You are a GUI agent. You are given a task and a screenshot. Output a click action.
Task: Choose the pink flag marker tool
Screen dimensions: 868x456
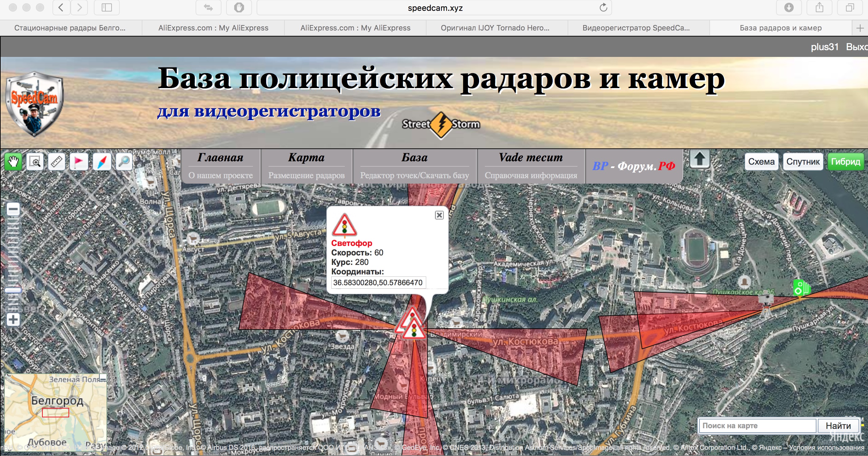click(79, 162)
